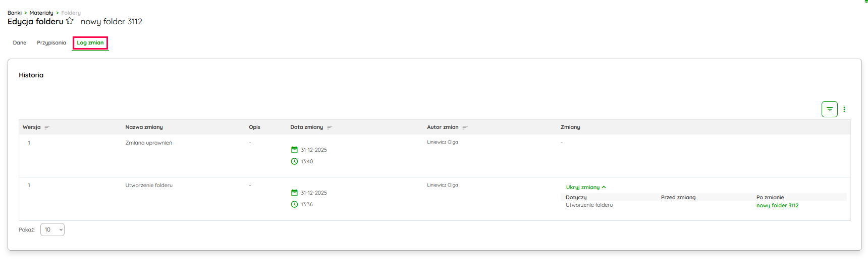The image size is (868, 272).
Task: Click nowy folder 3112 value in Po zmianie
Action: (x=777, y=205)
